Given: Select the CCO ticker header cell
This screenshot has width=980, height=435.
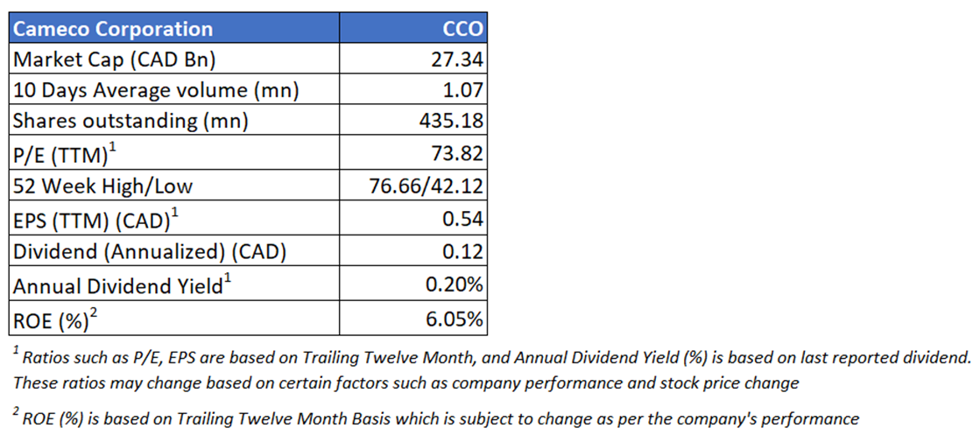Looking at the screenshot, I should [x=462, y=28].
